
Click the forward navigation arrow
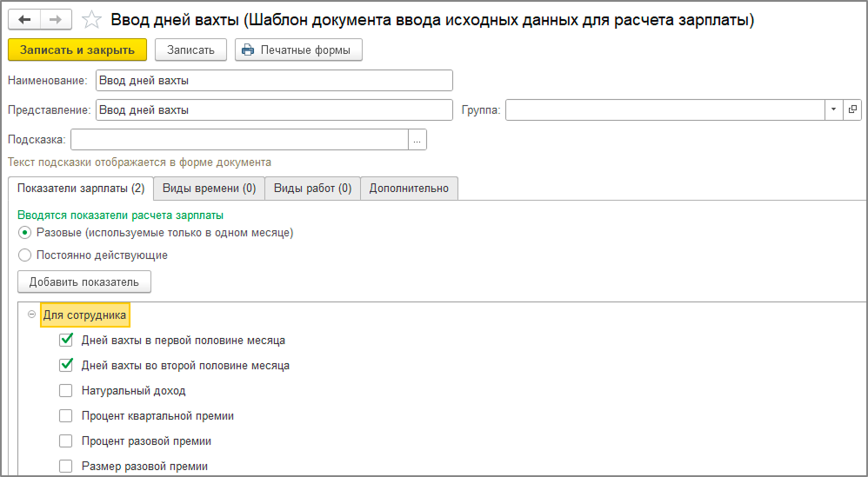[55, 19]
